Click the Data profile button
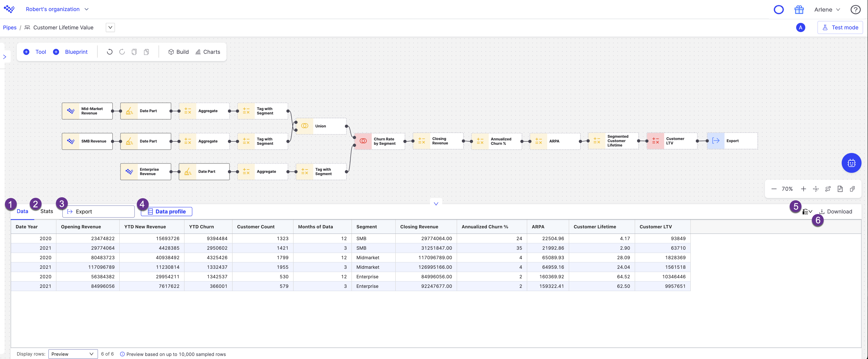Viewport: 868px width, 359px height. pyautogui.click(x=166, y=212)
